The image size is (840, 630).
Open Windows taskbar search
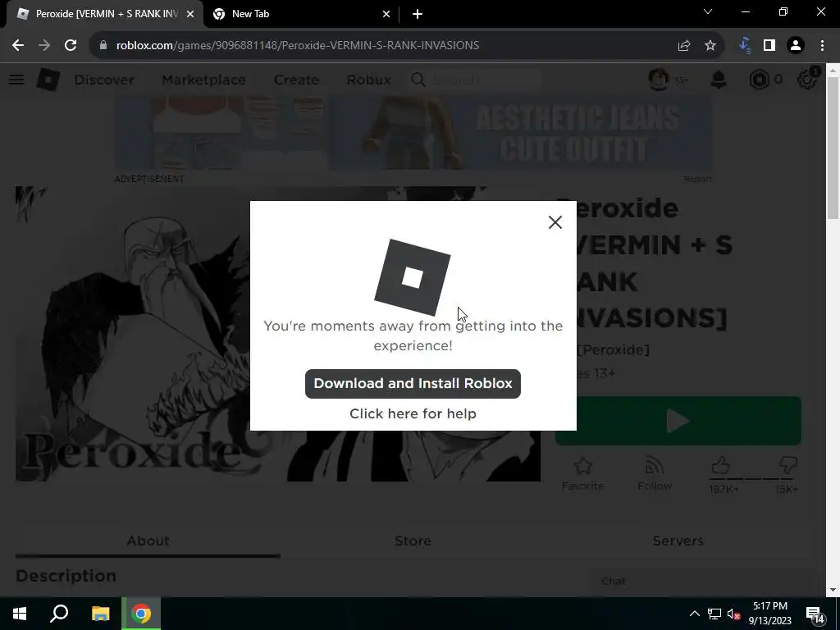click(59, 614)
